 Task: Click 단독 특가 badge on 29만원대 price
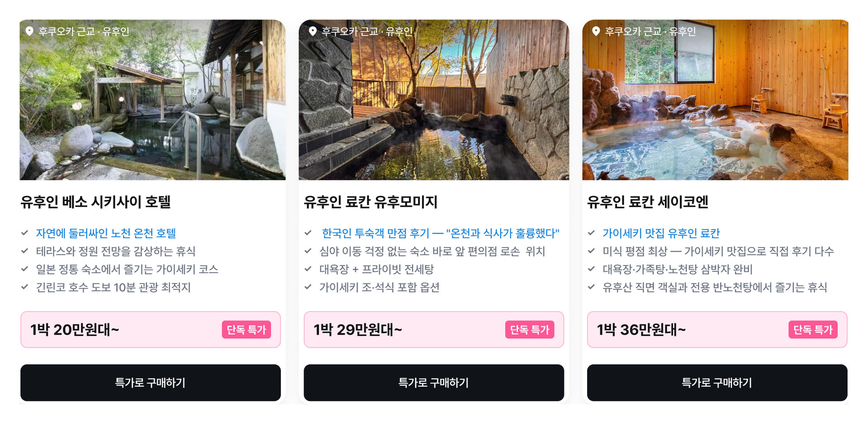(530, 330)
